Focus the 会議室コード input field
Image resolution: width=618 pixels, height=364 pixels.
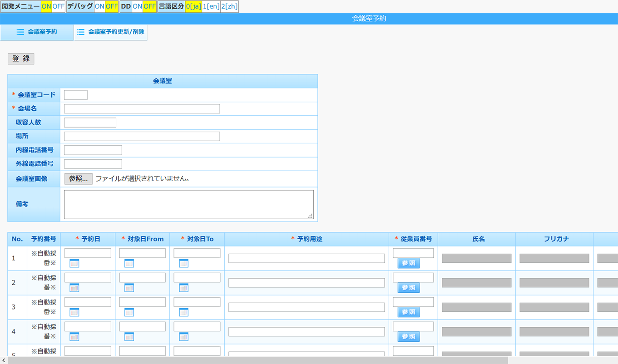pyautogui.click(x=76, y=95)
